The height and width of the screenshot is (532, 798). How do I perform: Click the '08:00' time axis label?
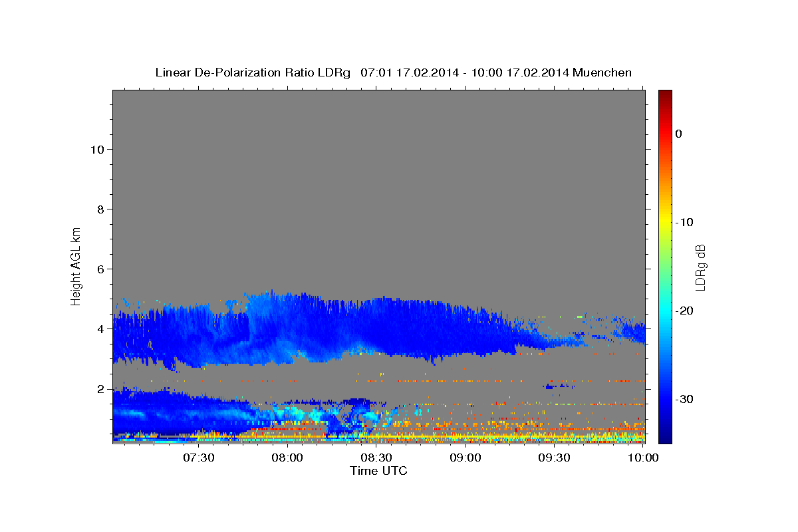pyautogui.click(x=288, y=458)
